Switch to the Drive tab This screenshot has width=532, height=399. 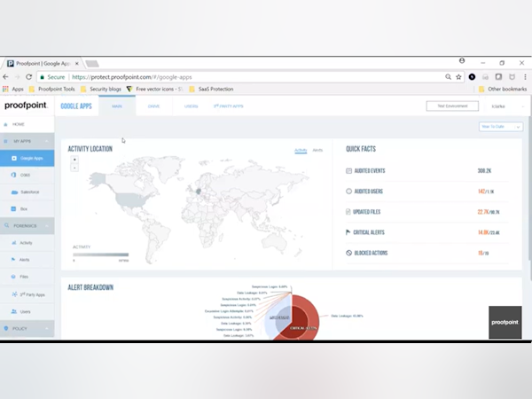point(153,106)
